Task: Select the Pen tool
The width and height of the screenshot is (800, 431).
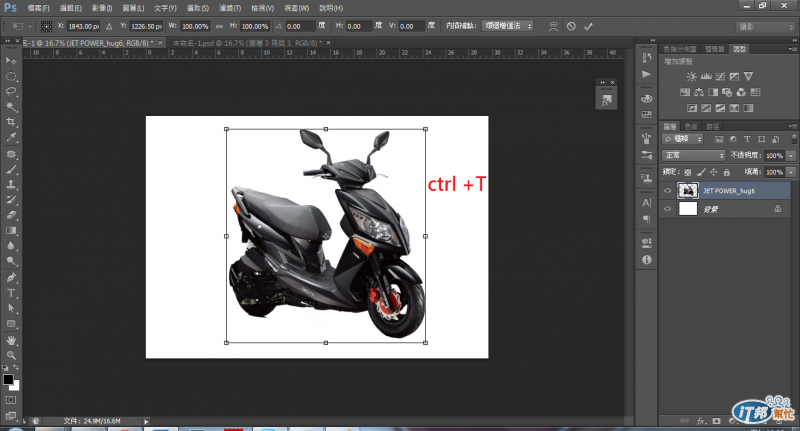Action: (x=11, y=278)
